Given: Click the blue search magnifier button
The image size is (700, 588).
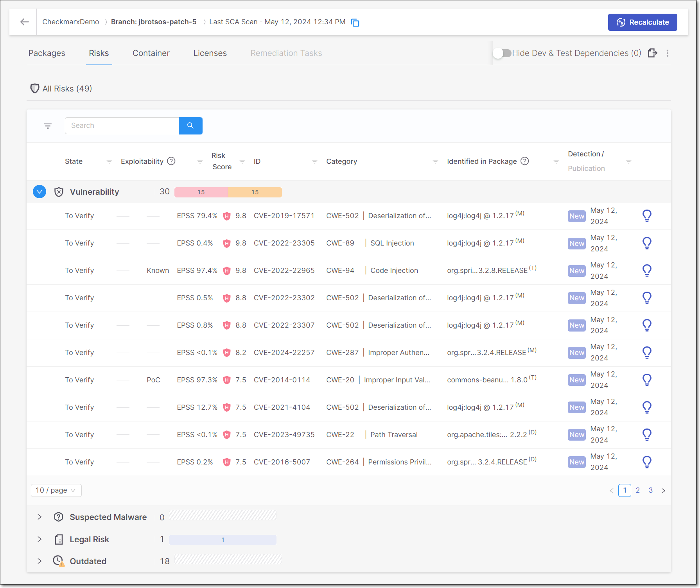Looking at the screenshot, I should 190,126.
